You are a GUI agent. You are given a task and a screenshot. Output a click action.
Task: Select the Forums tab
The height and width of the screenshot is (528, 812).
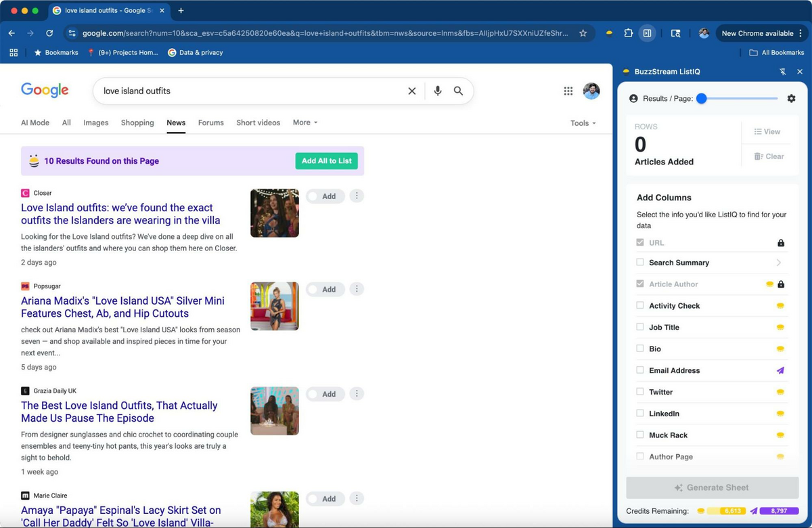point(210,123)
